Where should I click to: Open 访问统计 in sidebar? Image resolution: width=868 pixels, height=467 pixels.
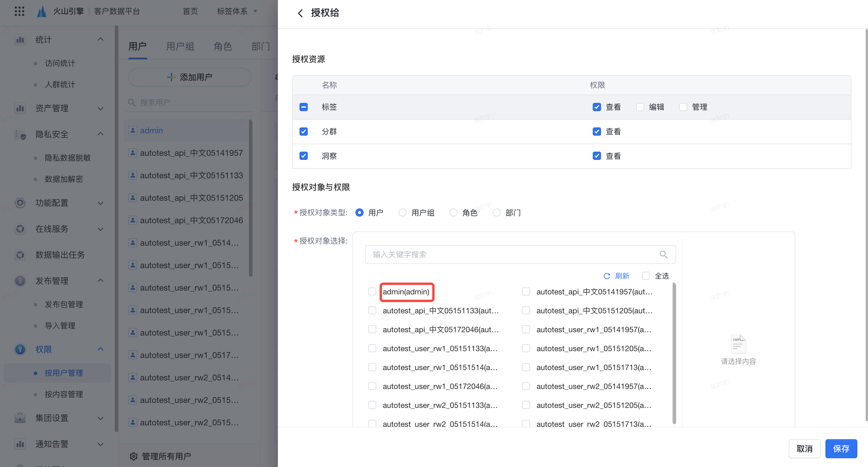(60, 63)
